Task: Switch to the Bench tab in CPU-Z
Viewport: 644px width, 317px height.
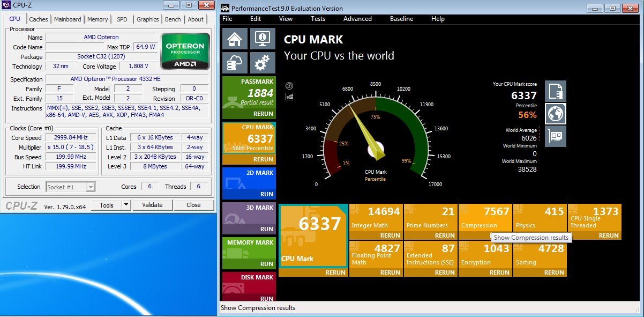Action: (173, 19)
